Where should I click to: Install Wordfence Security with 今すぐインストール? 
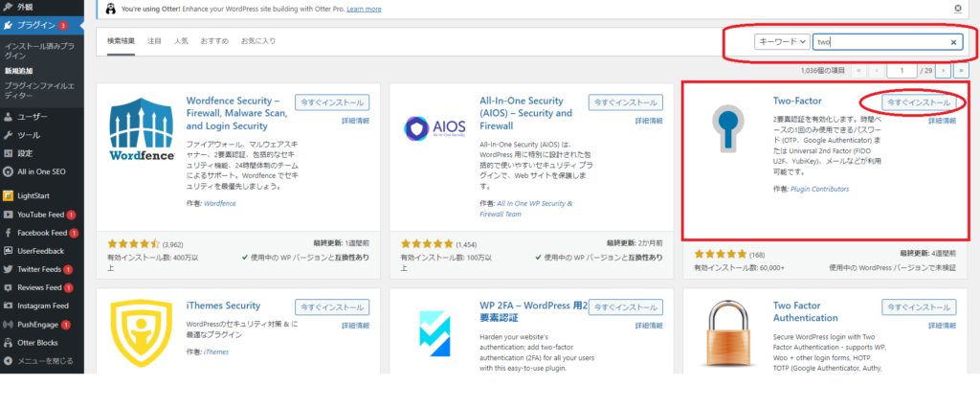pyautogui.click(x=332, y=102)
